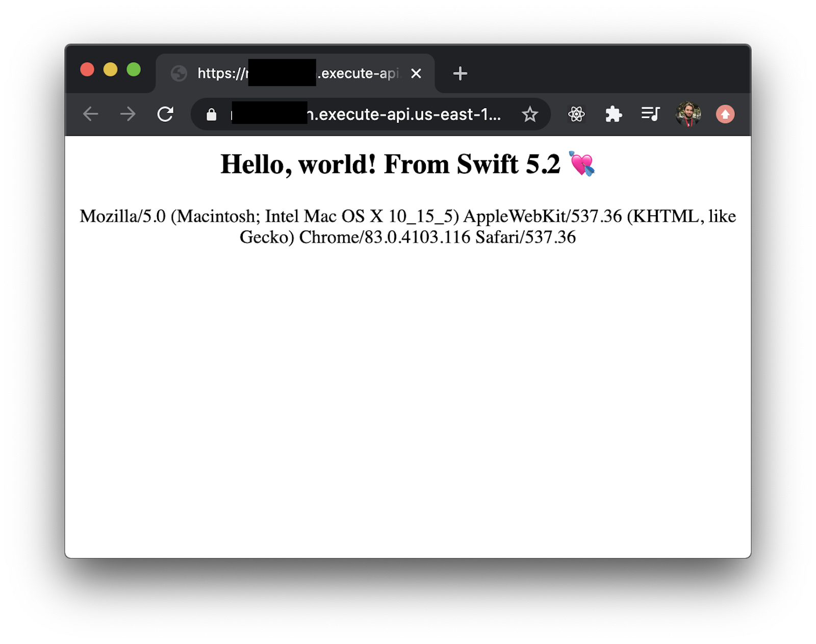Close the execute-api tab
This screenshot has width=816, height=644.
click(417, 73)
